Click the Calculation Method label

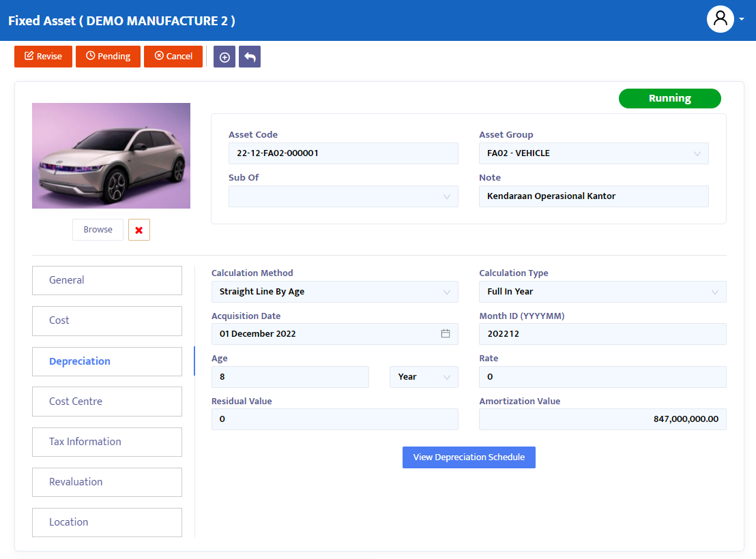pos(252,273)
